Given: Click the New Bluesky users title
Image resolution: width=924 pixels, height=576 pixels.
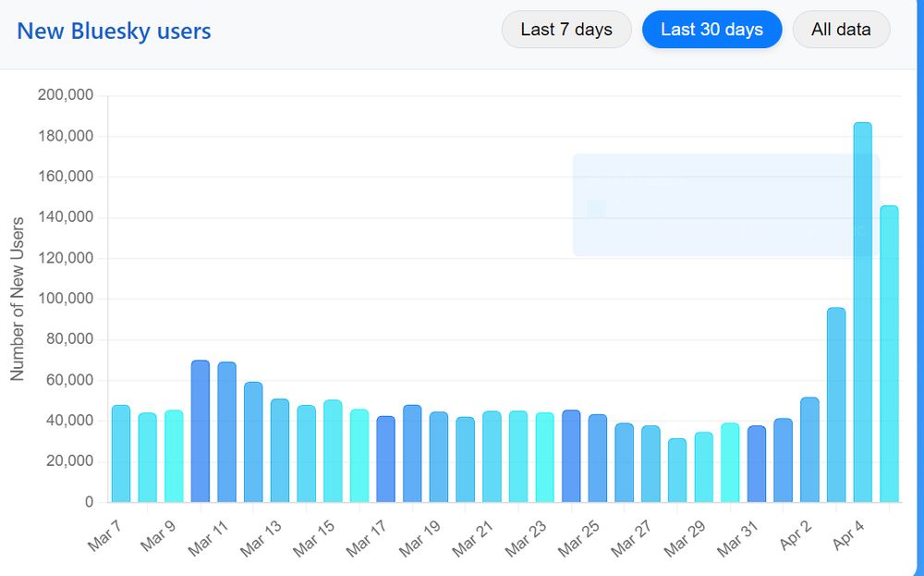Looking at the screenshot, I should [114, 31].
